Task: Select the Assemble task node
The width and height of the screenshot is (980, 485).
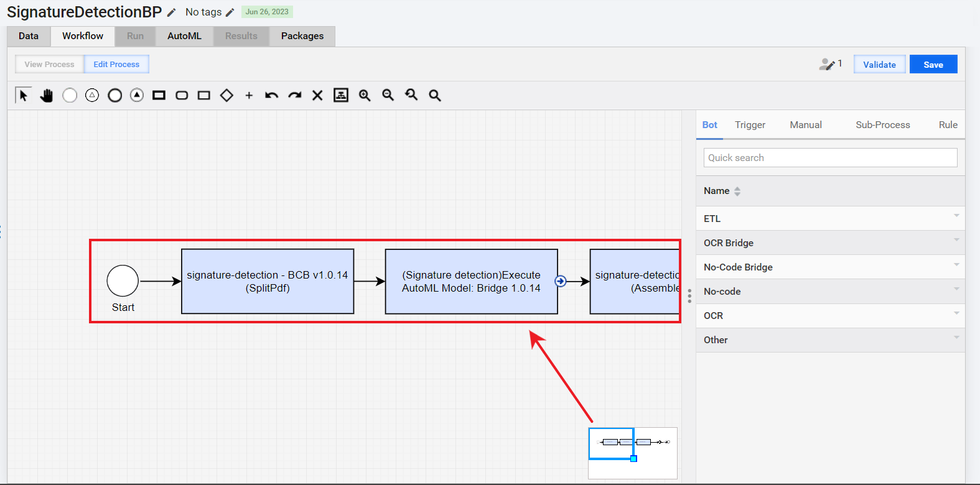Action: pyautogui.click(x=635, y=282)
